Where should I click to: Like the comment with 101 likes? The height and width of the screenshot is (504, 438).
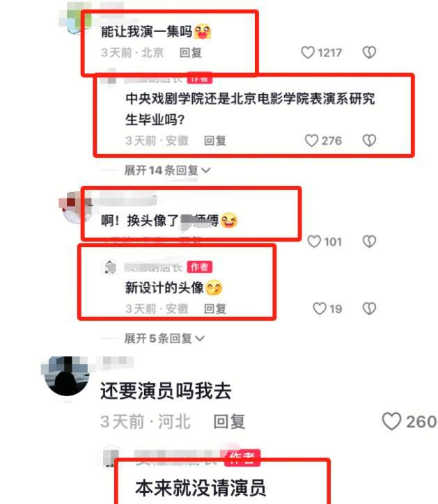[314, 242]
